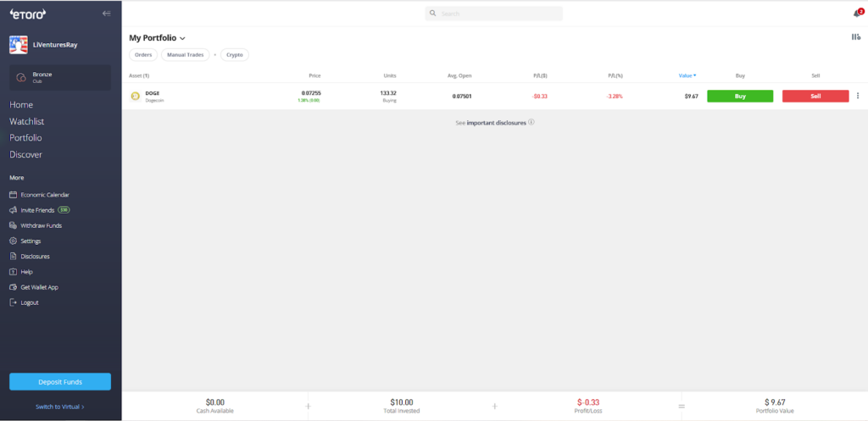The image size is (868, 421).
Task: Open the Economic Calendar link
Action: (x=45, y=195)
